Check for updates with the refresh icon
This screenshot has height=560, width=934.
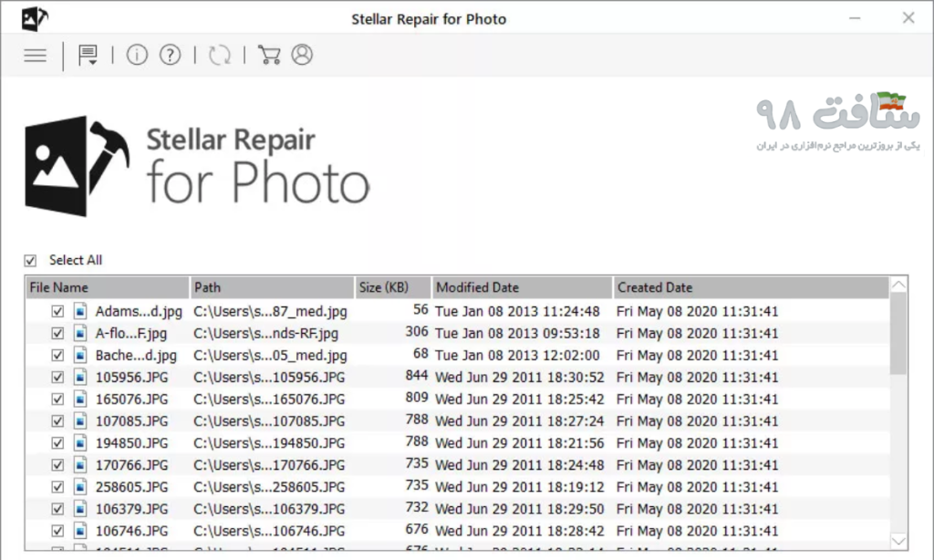[x=219, y=55]
